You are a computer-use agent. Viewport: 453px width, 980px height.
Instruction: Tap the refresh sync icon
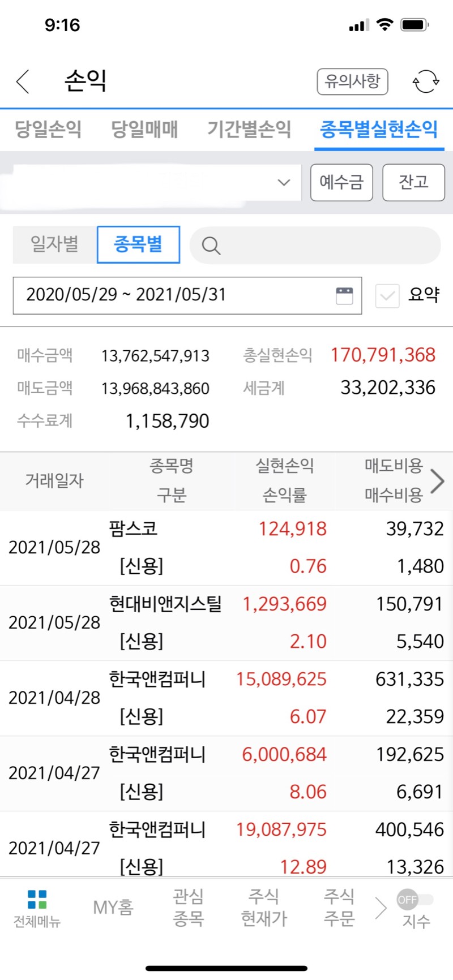426,81
